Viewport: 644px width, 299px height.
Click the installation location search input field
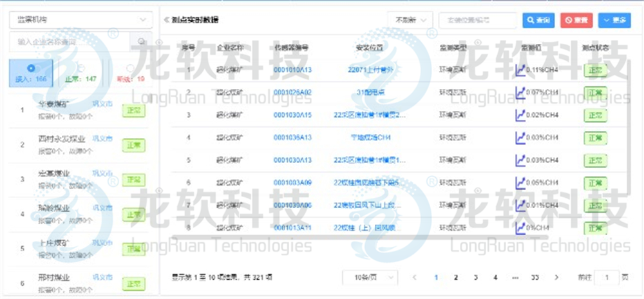[x=477, y=20]
